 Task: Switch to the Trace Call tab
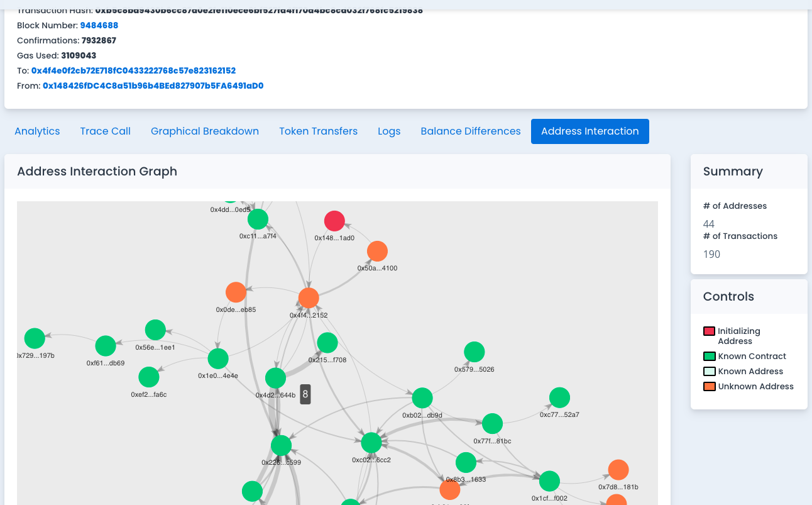(x=106, y=131)
